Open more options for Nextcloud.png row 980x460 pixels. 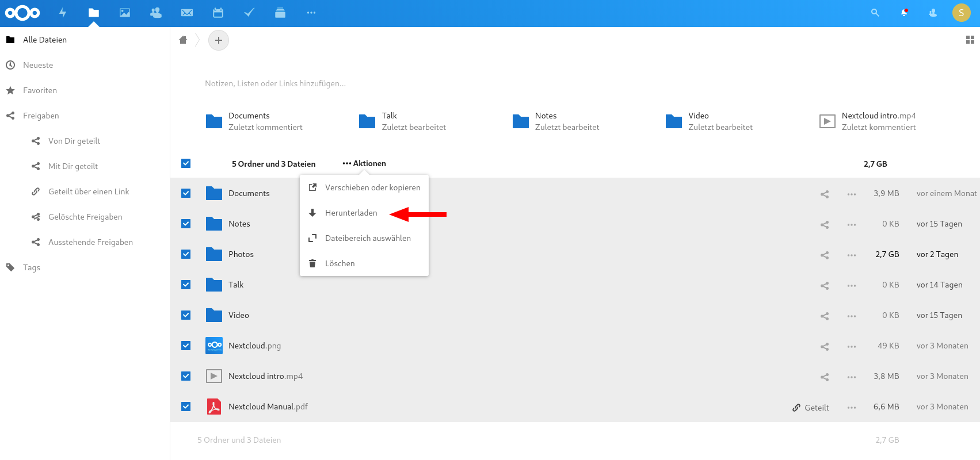[852, 347]
